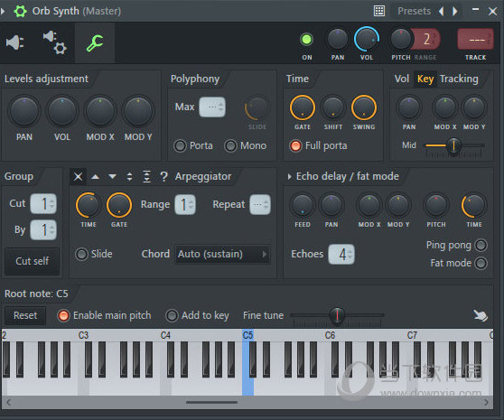Click the Echo MOD X knob
This screenshot has height=420, width=504.
(x=369, y=205)
